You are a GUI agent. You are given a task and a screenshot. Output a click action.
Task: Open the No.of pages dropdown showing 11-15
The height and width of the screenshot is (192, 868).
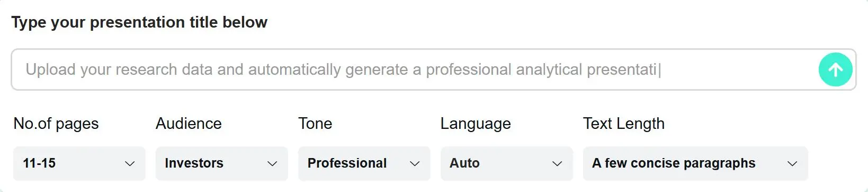coord(79,163)
